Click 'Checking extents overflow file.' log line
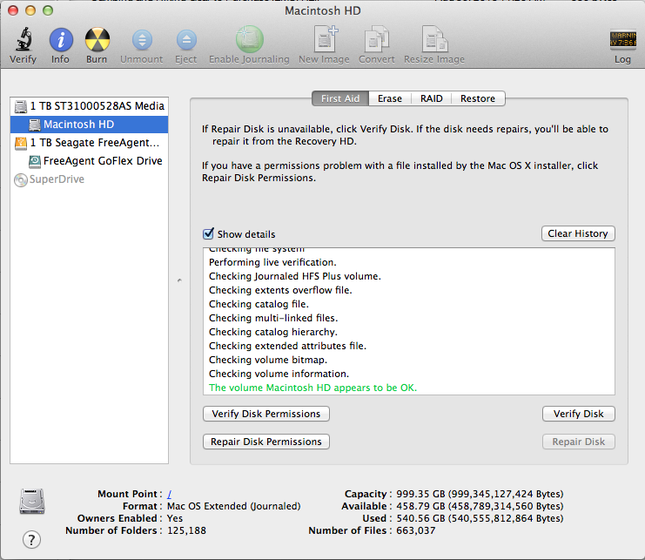This screenshot has height=560, width=645. [281, 290]
